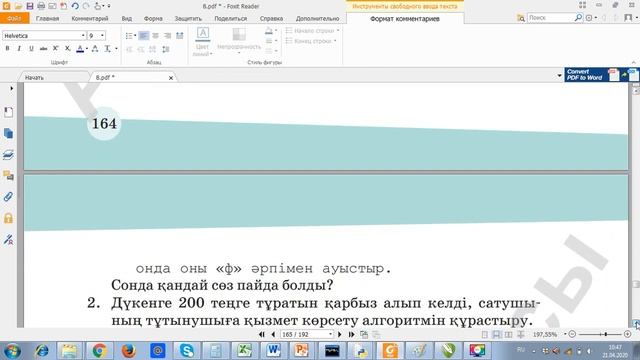Open the Поделиться ribbon tab
640x360 pixels.
coord(231,18)
